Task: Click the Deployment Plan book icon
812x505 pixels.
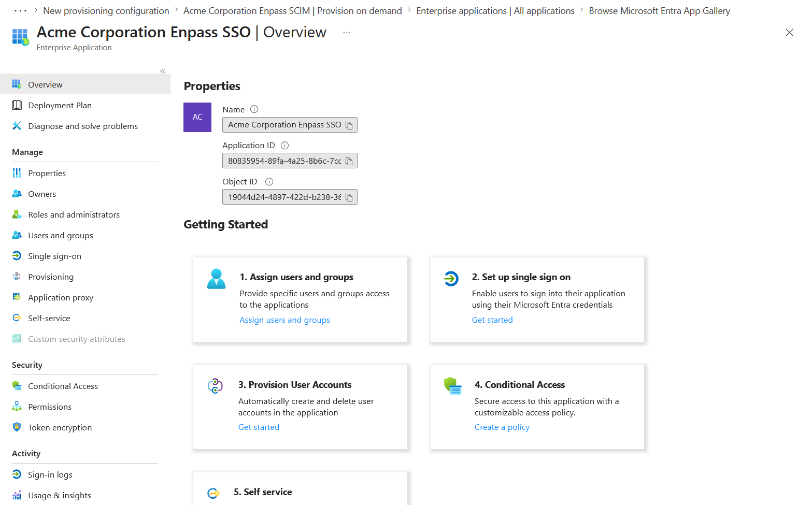Action: pos(17,105)
